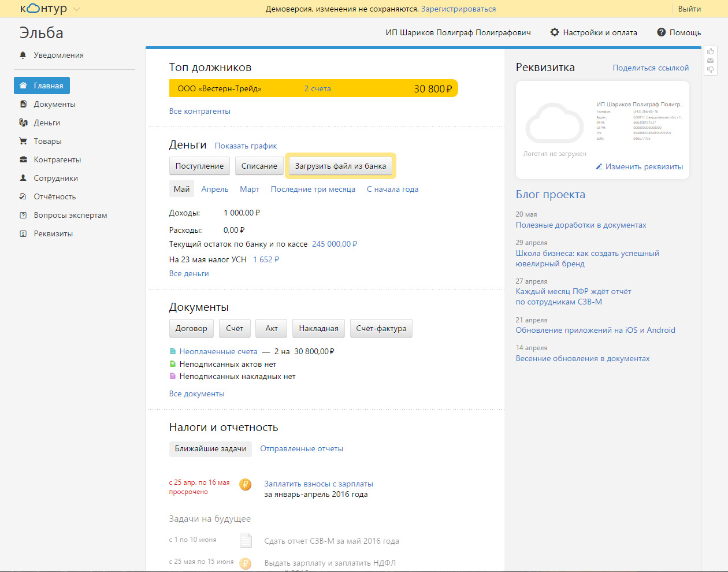The image size is (728, 572).
Task: Click the yellow ООО «Вестерн-Трейд» debtor bar
Action: tap(313, 88)
